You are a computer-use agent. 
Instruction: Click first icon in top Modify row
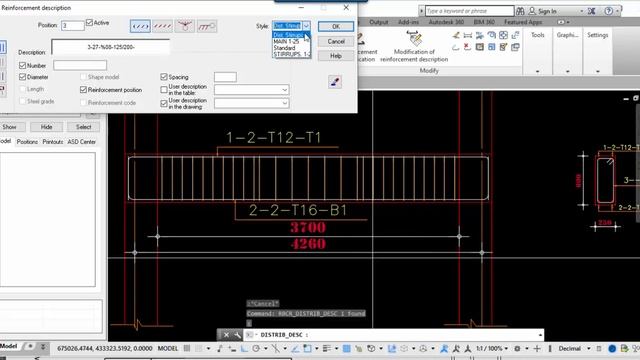coord(456,36)
